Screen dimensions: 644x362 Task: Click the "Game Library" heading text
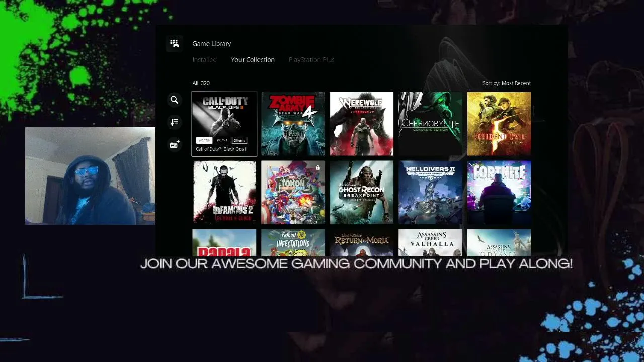(x=212, y=44)
